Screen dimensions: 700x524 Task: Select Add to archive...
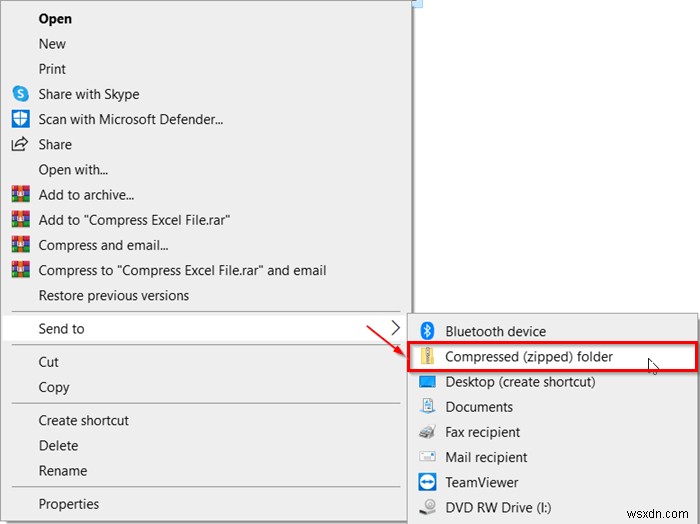(x=207, y=195)
